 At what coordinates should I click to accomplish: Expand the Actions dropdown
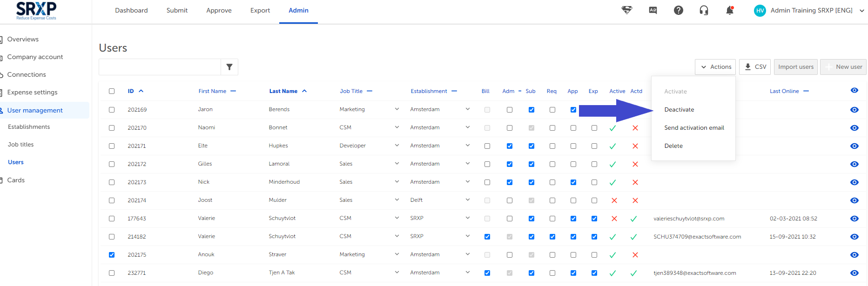715,67
